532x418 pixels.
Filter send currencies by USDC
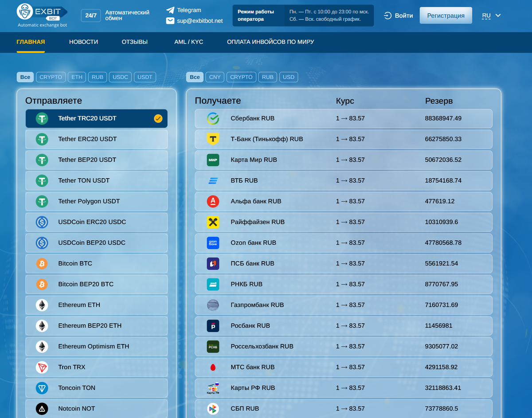(x=120, y=77)
